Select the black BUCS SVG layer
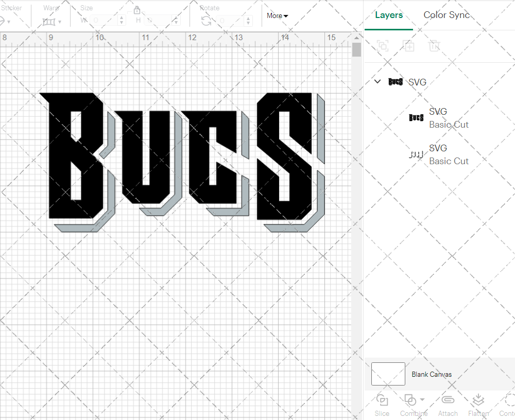Screen dimensions: 515x420 438,118
